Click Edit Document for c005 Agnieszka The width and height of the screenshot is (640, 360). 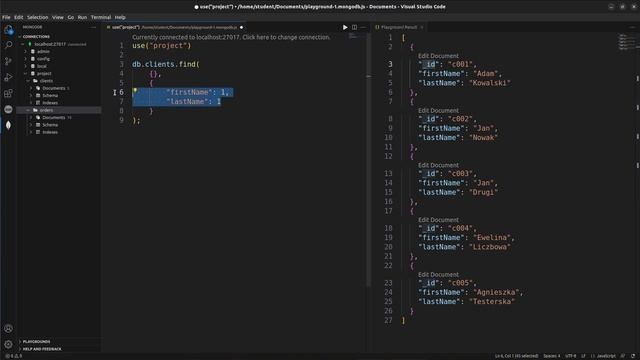[438, 275]
